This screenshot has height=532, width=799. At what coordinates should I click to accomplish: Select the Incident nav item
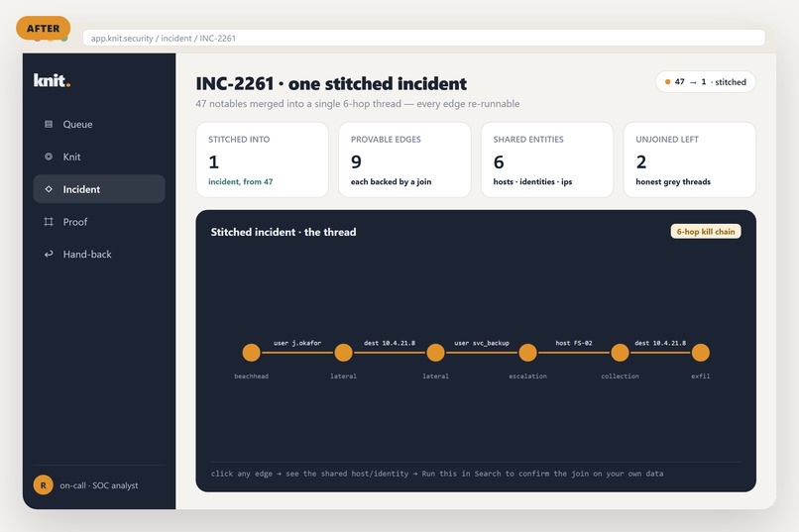[x=99, y=189]
